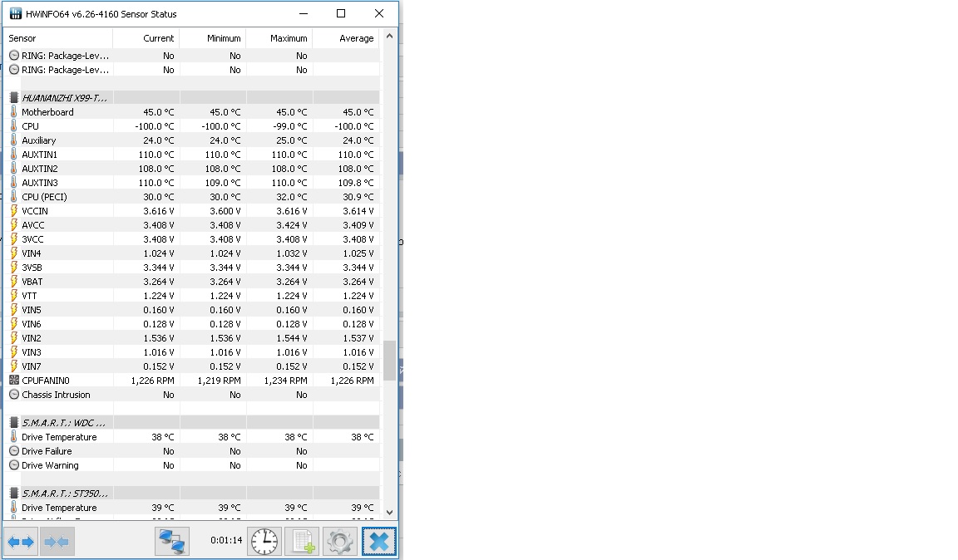Select the HUANANZHI X99-T group header
Screen dimensions: 958x560
(x=64, y=98)
